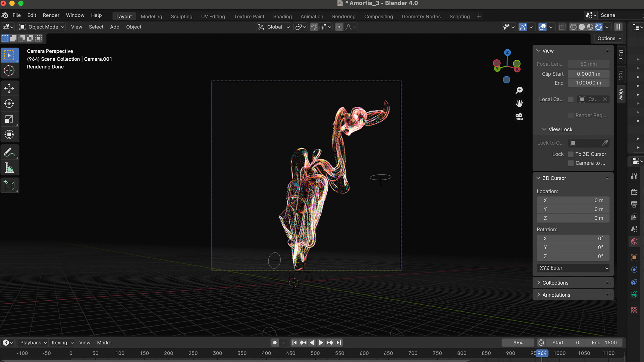Image resolution: width=644 pixels, height=362 pixels.
Task: Select the Scale tool
Action: click(x=9, y=119)
